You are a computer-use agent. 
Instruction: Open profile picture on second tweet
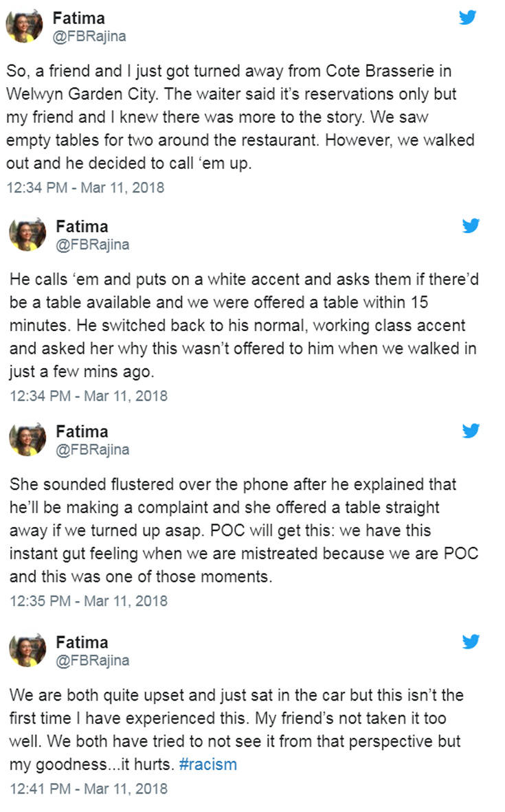click(27, 235)
